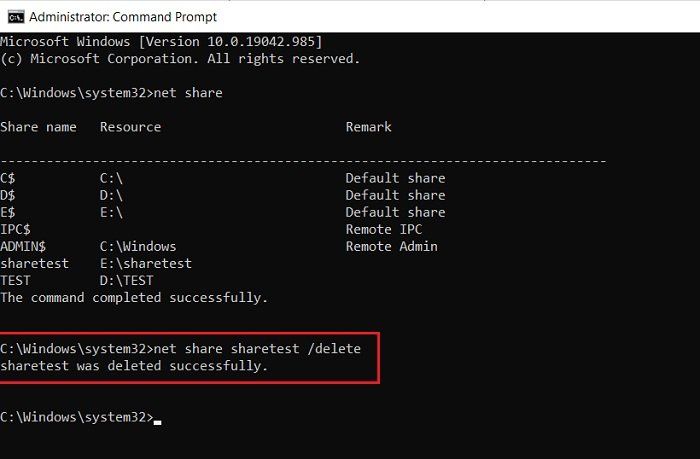The image size is (700, 459).
Task: Click the D$ share name entry
Action: (8, 195)
